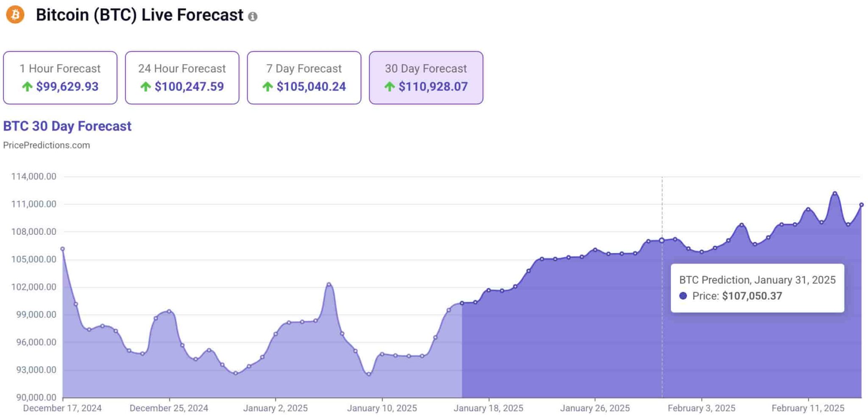Click the highest peak data point on chart
Screen dimensions: 868x420
[x=835, y=193]
